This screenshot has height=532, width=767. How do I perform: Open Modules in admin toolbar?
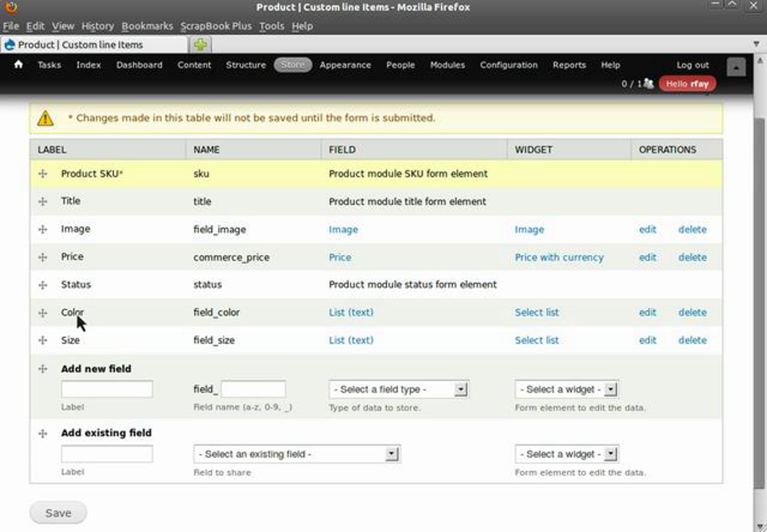[447, 65]
